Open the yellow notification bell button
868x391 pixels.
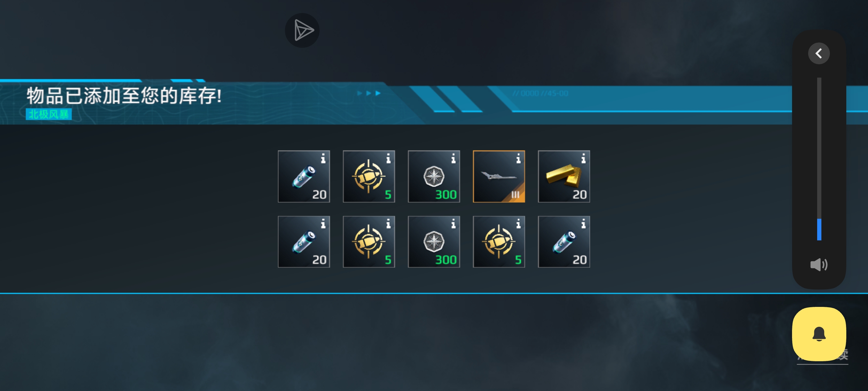[x=819, y=334]
